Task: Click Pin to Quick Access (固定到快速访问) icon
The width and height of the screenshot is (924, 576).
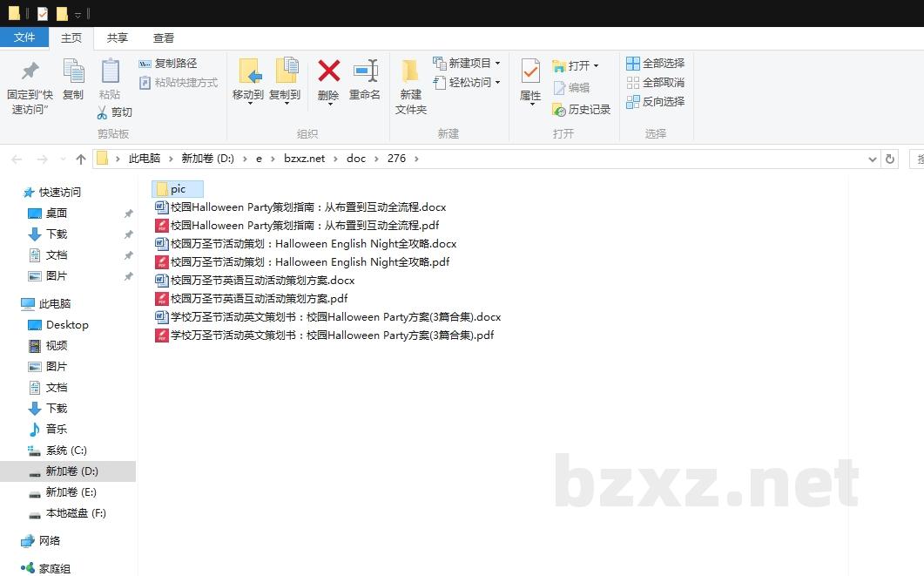Action: tap(30, 71)
